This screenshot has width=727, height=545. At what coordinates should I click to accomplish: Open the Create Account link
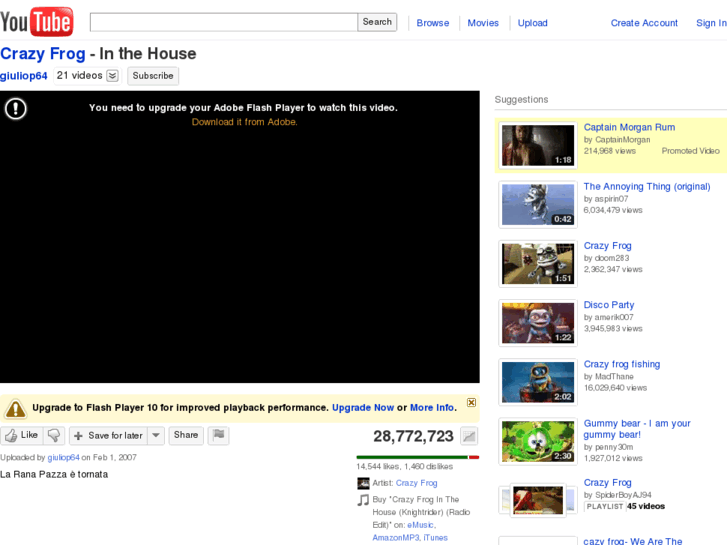click(644, 23)
